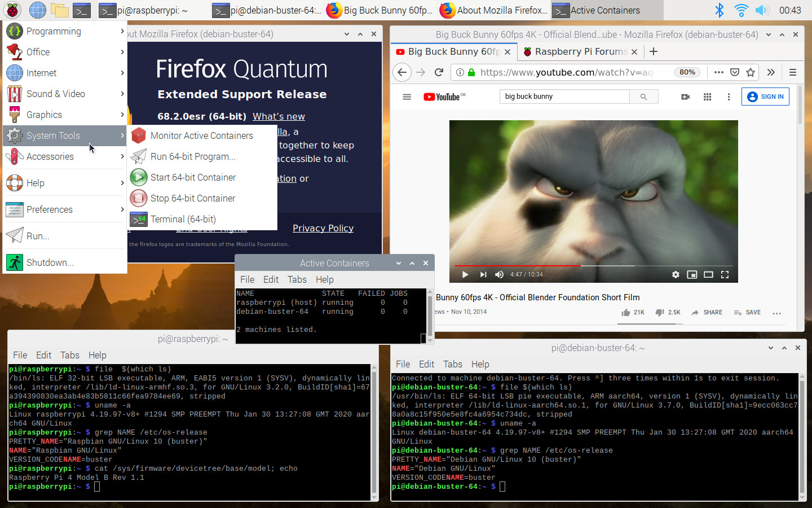Click the YouTube search field containing big buck bunny
The width and height of the screenshot is (812, 508).
click(x=564, y=97)
